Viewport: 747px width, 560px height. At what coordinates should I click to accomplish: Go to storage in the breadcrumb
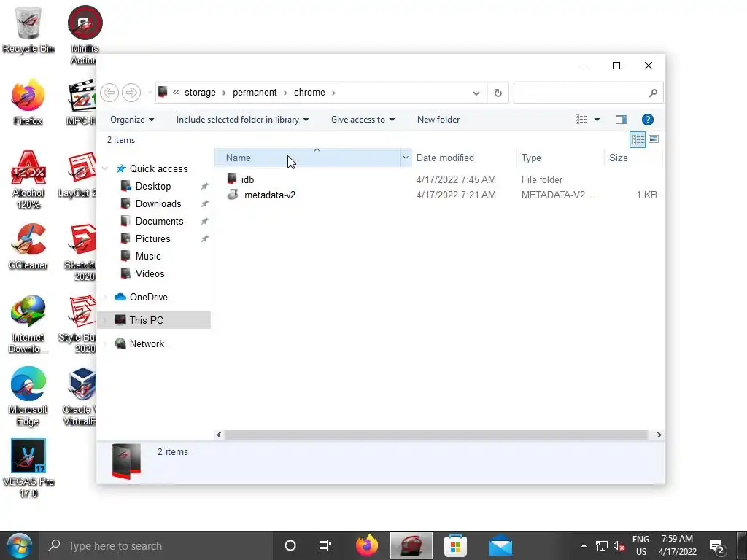[x=200, y=93]
